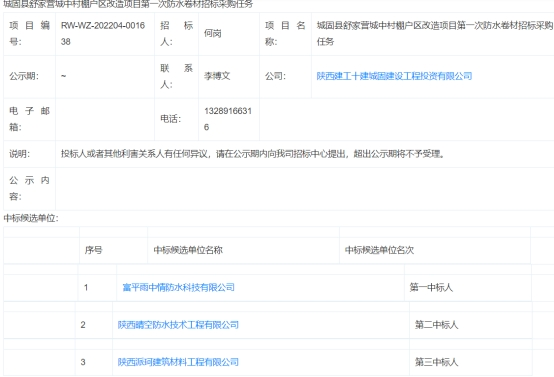Open 陕西晴空防水技术工程有限公司 link

pos(178,325)
